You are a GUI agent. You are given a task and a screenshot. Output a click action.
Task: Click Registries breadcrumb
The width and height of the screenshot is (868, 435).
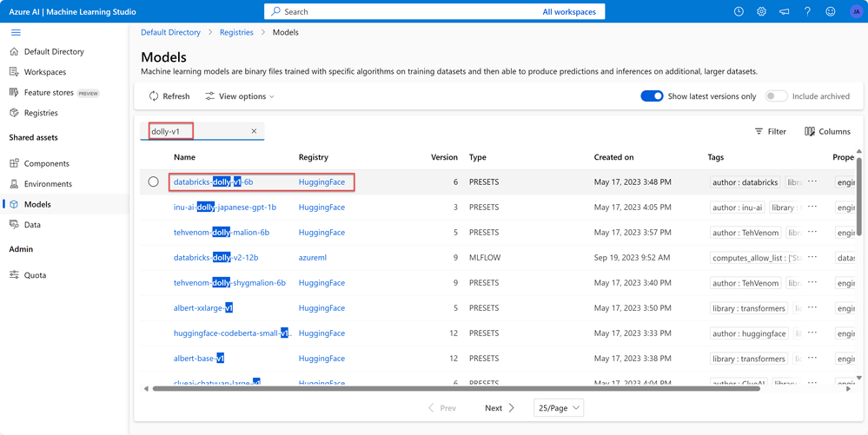coord(236,33)
